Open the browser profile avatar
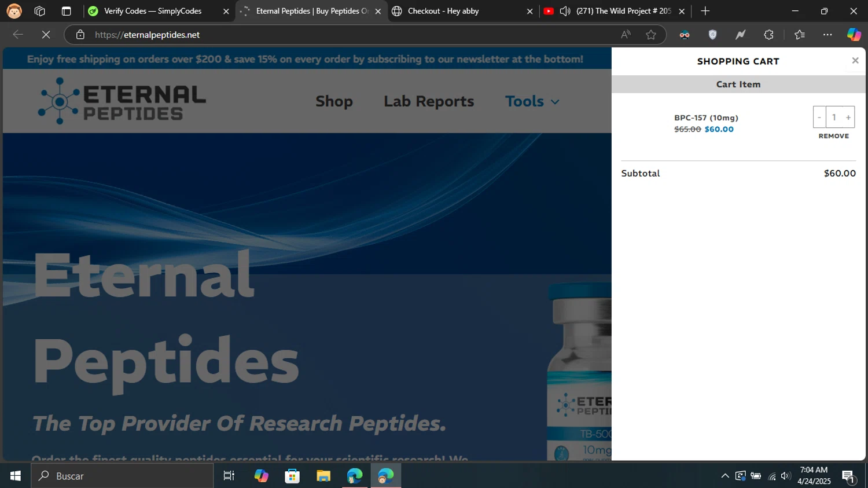Image resolution: width=868 pixels, height=488 pixels. (14, 11)
